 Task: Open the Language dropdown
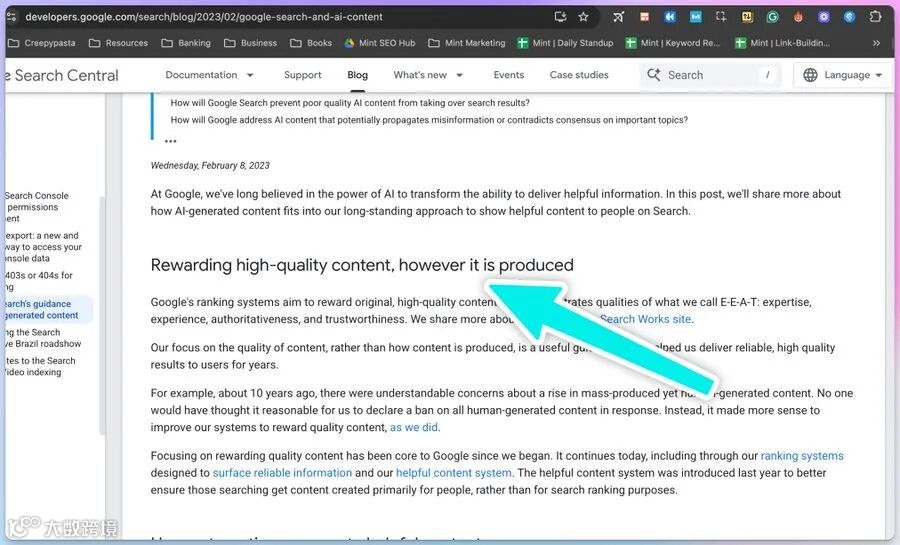(x=843, y=75)
